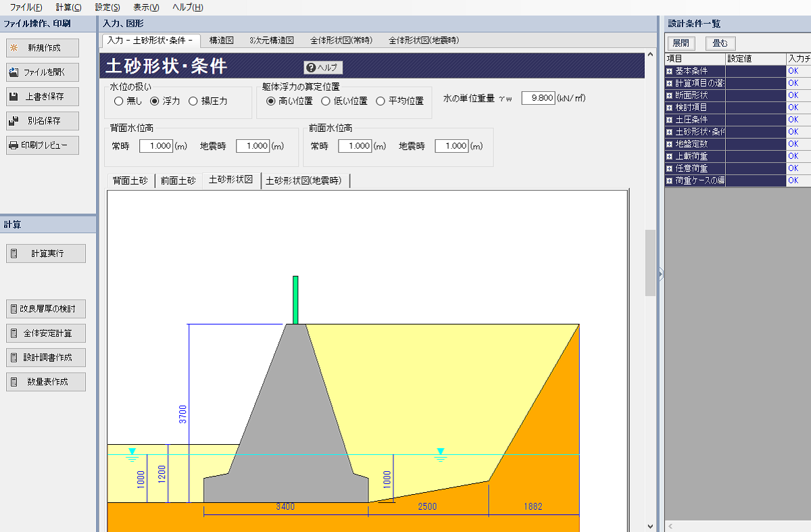Click the 全体安定計算 button
This screenshot has width=811, height=532.
pyautogui.click(x=46, y=333)
